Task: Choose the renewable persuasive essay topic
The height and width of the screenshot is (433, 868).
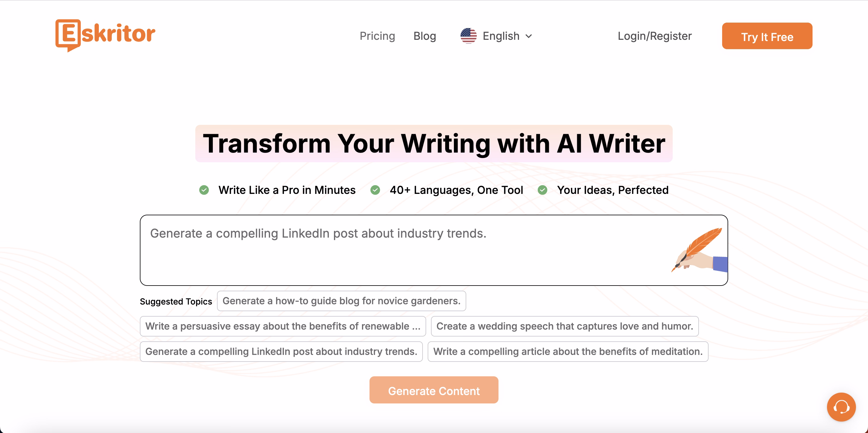Action: click(283, 326)
